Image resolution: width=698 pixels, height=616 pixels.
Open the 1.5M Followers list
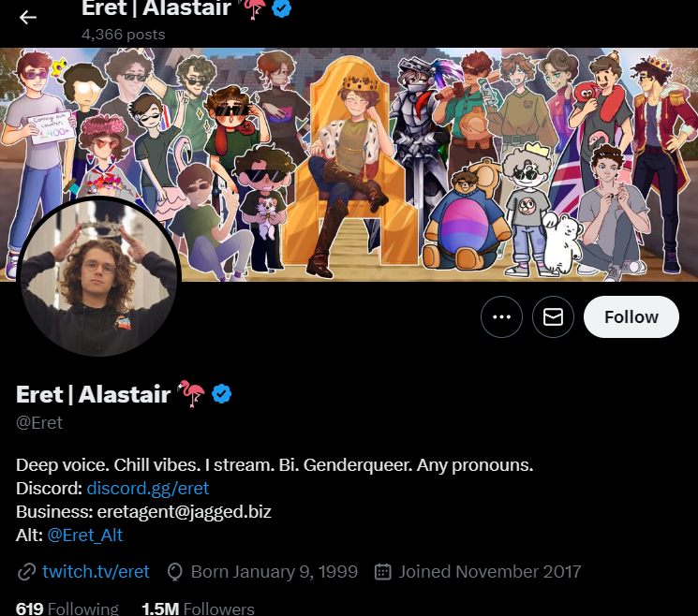coord(198,609)
